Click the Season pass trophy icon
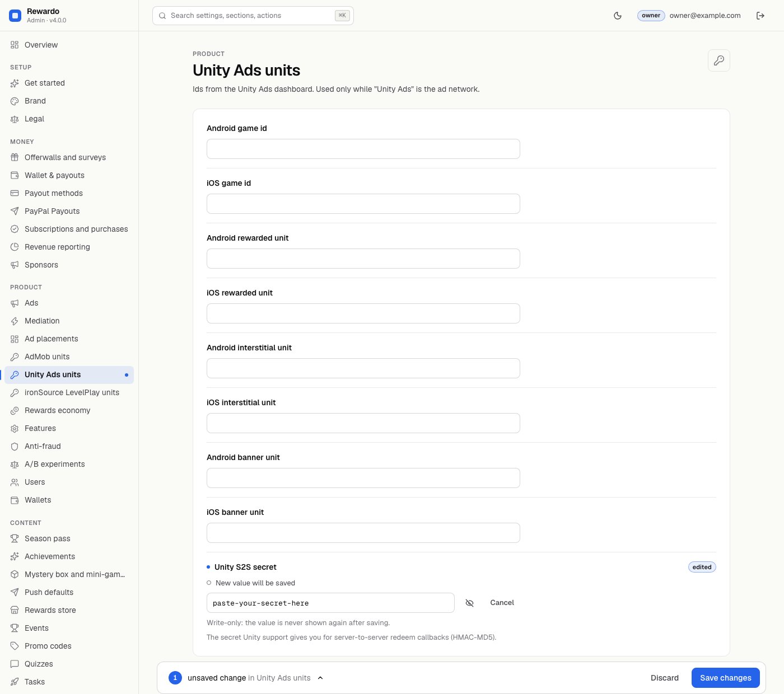Screen dimensions: 784x694 point(15,538)
